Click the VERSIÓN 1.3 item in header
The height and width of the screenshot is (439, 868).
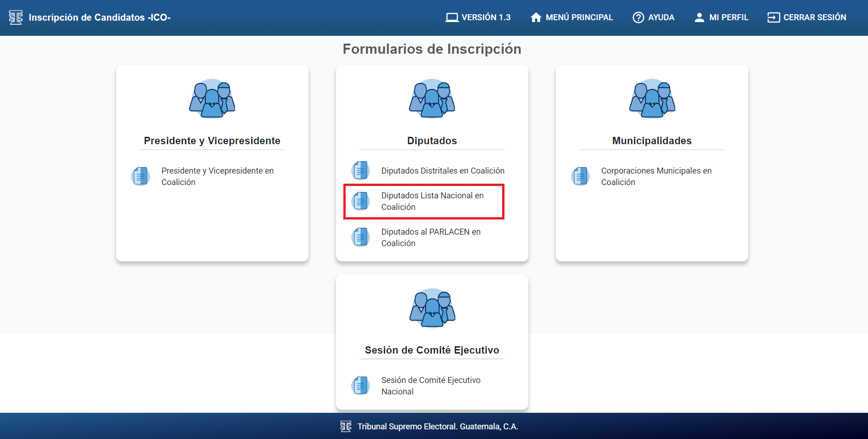tap(478, 17)
